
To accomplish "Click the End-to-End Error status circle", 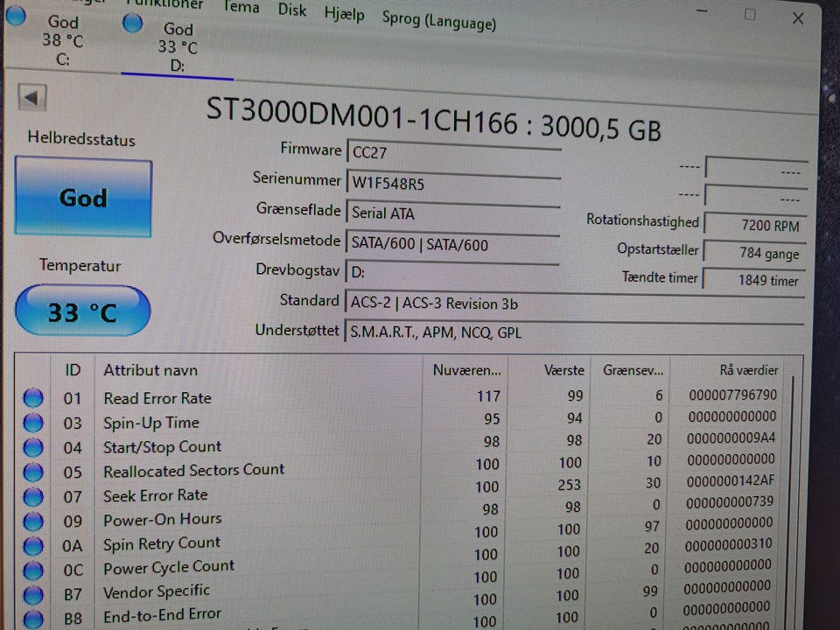I will pyautogui.click(x=33, y=619).
